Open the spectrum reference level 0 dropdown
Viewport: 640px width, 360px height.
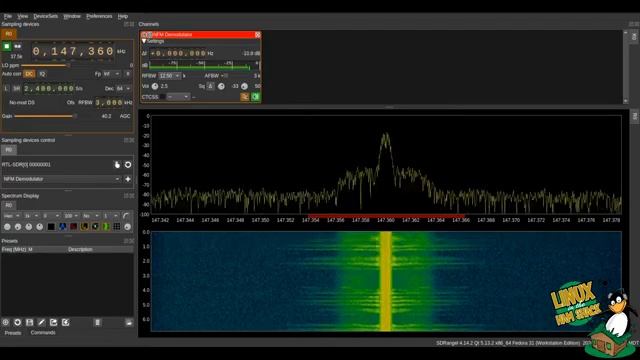click(51, 216)
